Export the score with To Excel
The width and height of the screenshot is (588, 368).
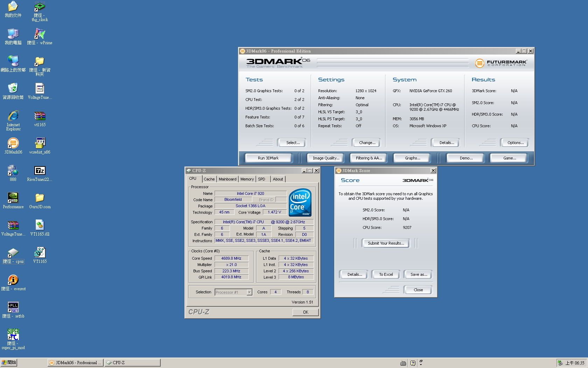(x=386, y=274)
